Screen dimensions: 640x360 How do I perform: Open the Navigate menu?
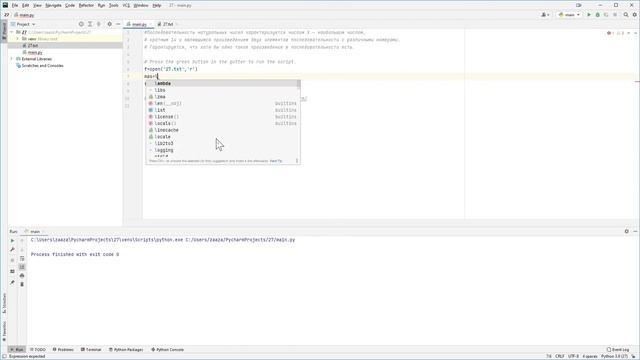(53, 5)
